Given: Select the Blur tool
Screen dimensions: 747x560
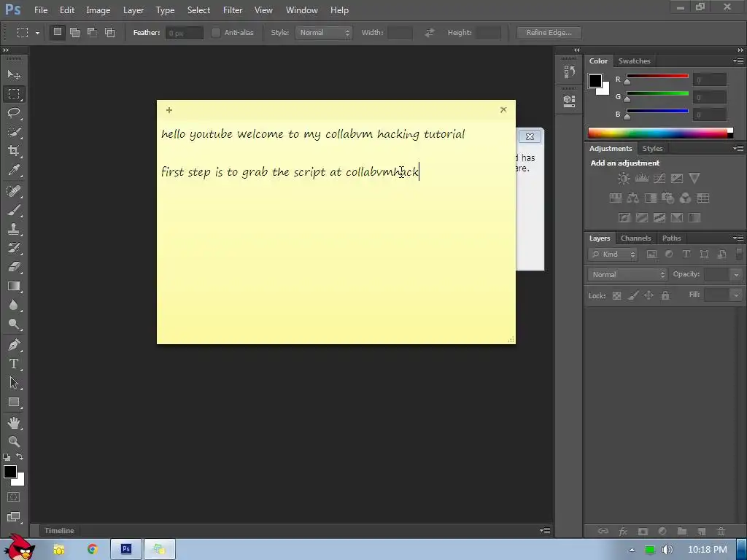Looking at the screenshot, I should pyautogui.click(x=14, y=306).
